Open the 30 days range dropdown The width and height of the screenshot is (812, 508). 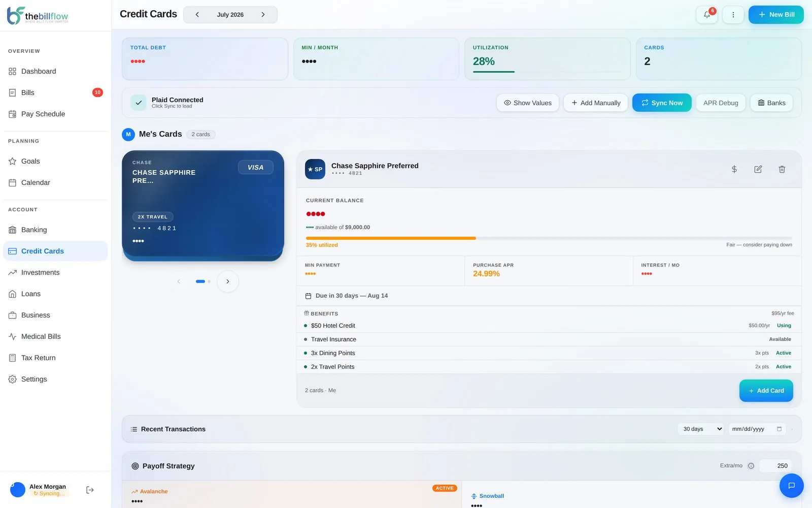tap(701, 429)
